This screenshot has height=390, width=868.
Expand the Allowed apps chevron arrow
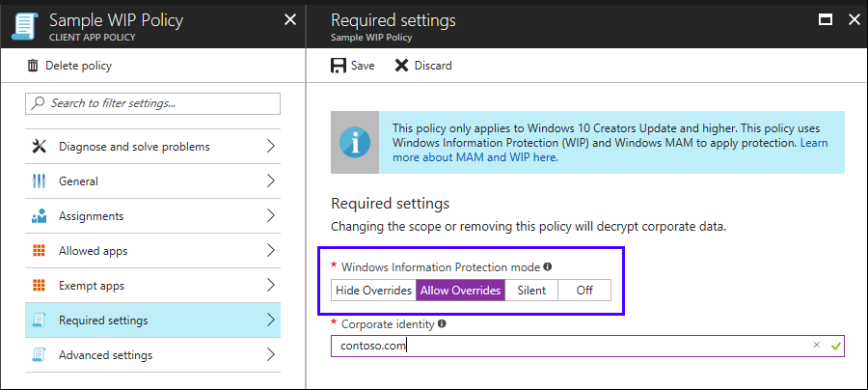click(270, 251)
